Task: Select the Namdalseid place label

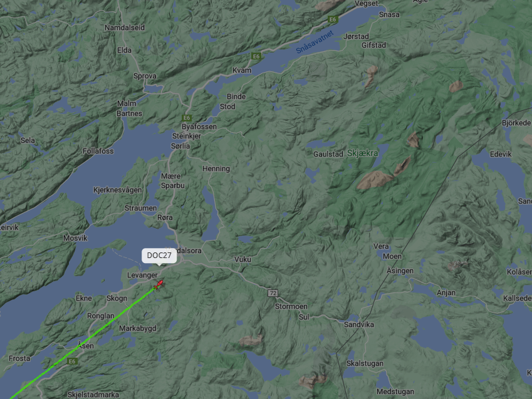Action: 125,28
